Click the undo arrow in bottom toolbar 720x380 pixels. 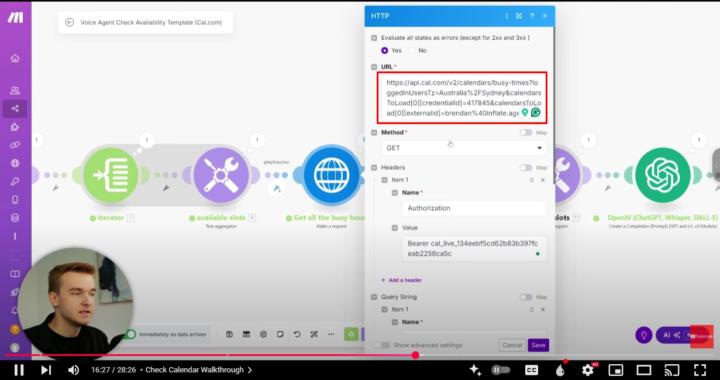pyautogui.click(x=297, y=334)
